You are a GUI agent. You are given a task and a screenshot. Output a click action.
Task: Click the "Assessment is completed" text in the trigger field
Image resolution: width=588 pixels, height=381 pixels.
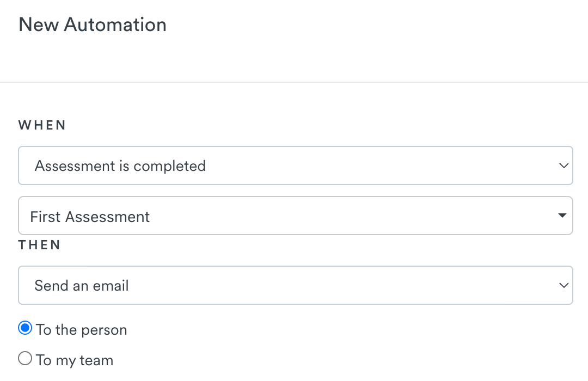(x=120, y=165)
